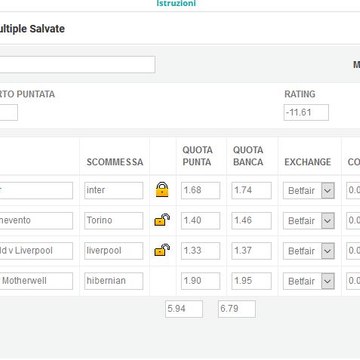This screenshot has width=360, height=360.
Task: Click the event field ending in v Liverpool
Action: point(36,251)
